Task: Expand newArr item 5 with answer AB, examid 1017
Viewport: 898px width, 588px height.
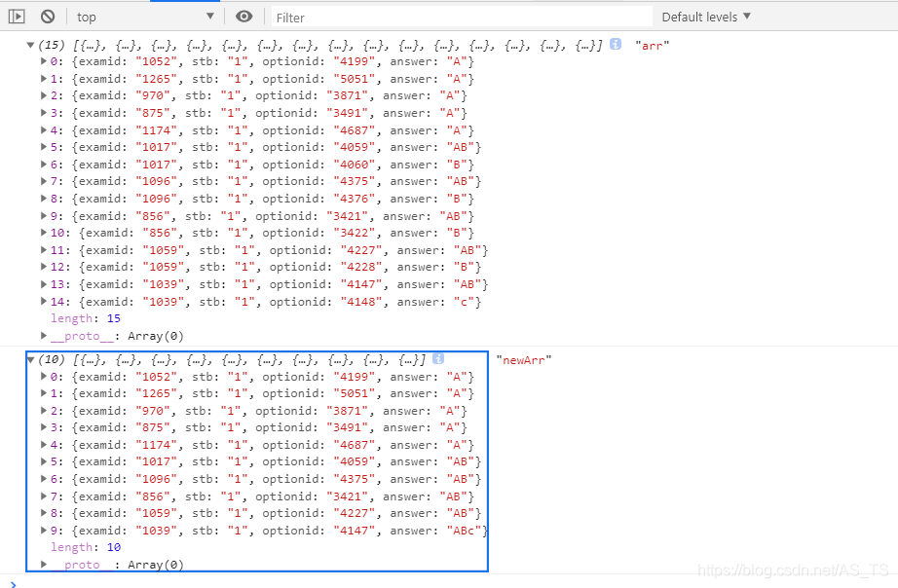Action: click(x=44, y=460)
